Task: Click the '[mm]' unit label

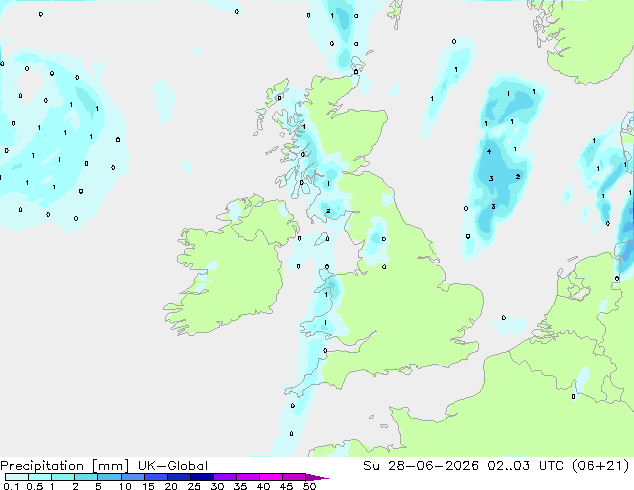Action: pyautogui.click(x=110, y=466)
